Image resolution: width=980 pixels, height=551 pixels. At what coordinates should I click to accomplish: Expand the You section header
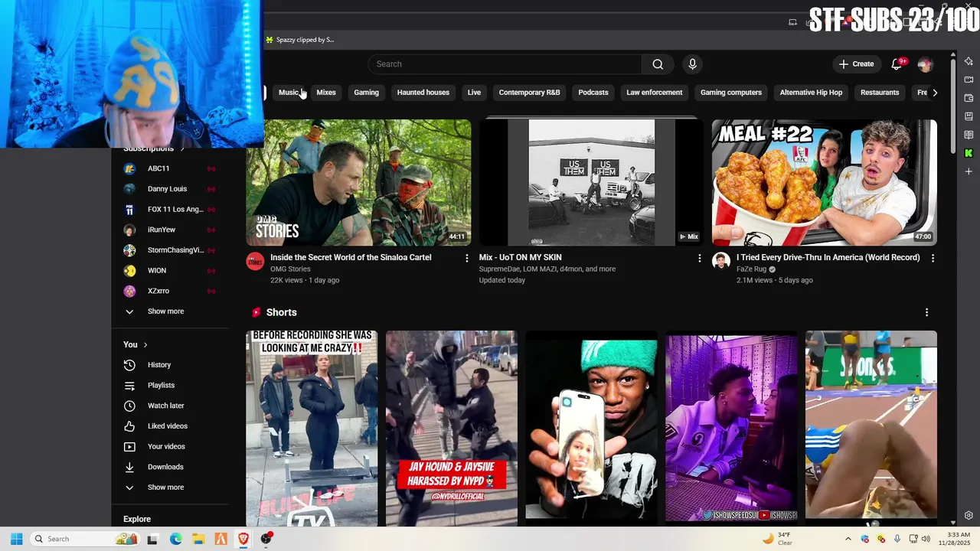coord(136,344)
